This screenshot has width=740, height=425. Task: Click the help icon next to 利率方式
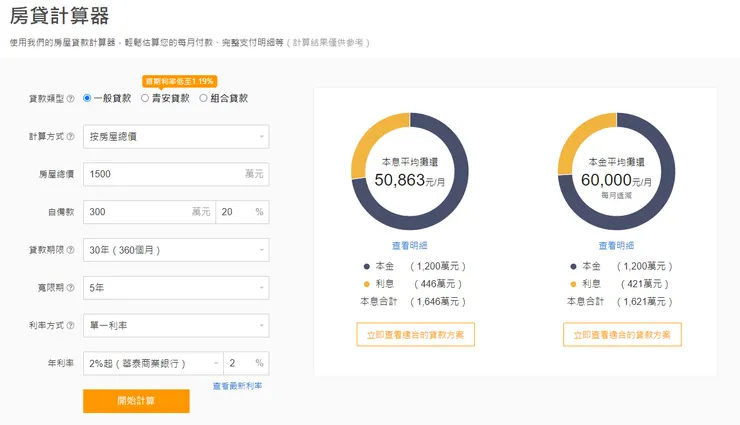[70, 325]
